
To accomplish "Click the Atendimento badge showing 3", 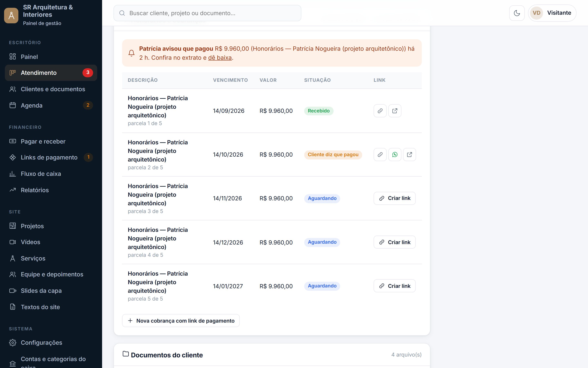I will pos(88,73).
